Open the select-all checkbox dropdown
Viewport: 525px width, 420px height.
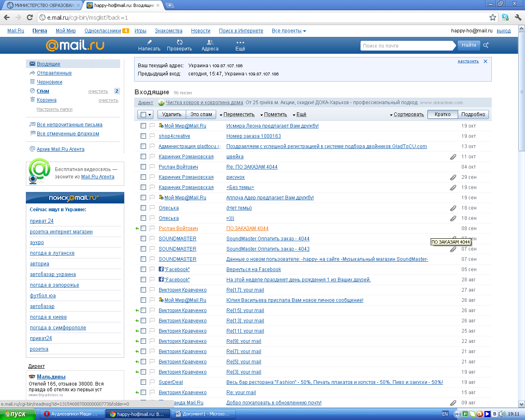point(150,115)
